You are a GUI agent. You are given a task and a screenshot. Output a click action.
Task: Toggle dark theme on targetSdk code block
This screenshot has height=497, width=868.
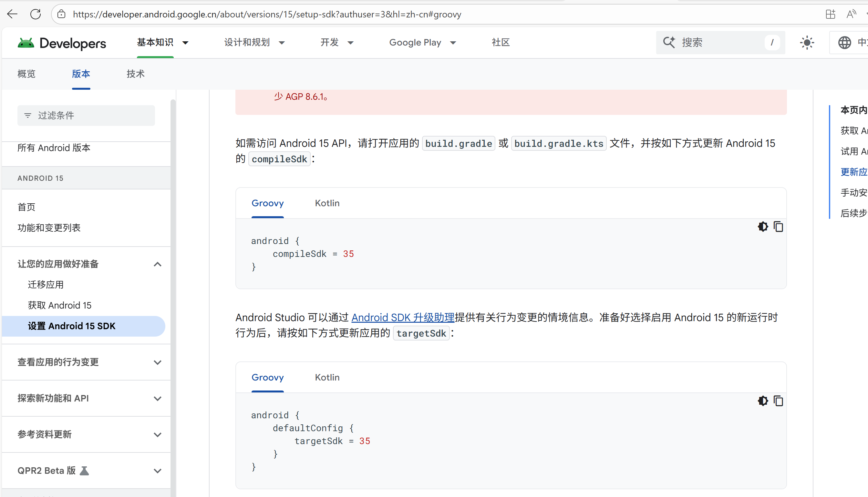763,401
